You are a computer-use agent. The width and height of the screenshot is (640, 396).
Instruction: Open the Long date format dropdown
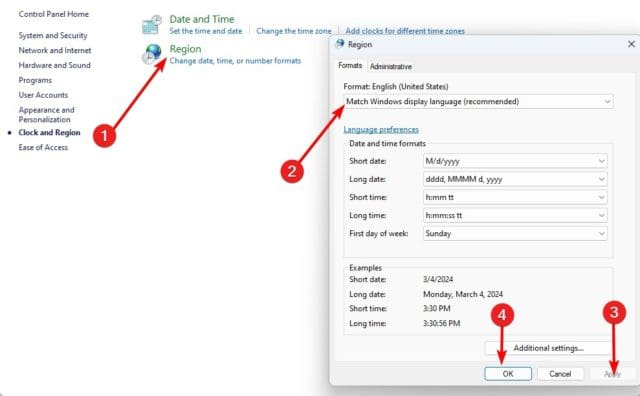tap(515, 179)
